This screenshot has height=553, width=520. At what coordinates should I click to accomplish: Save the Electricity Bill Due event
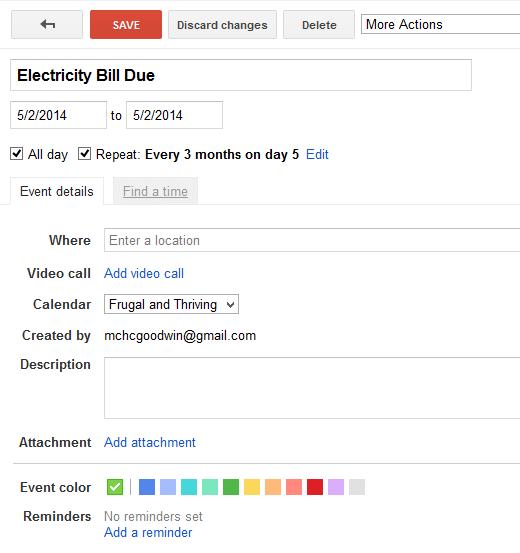click(126, 24)
